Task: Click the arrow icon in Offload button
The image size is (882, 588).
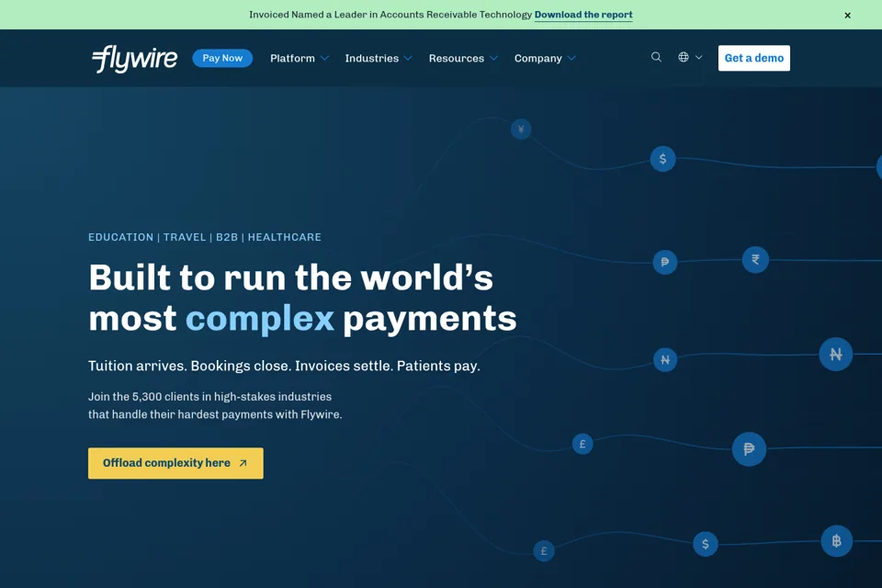Action: pyautogui.click(x=243, y=463)
